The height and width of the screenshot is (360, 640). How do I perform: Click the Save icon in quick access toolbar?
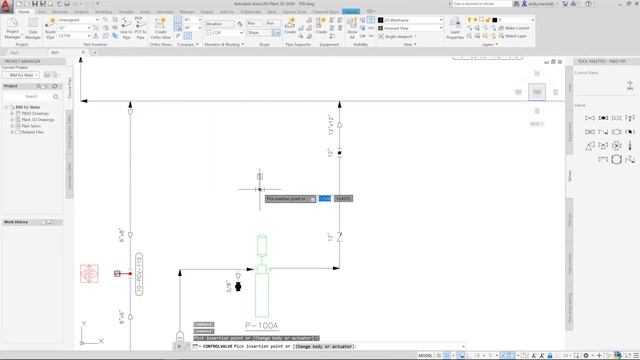[35, 4]
